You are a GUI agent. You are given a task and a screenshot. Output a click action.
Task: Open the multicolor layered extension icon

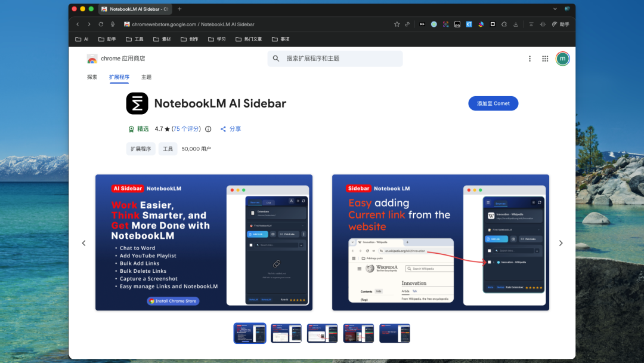point(481,24)
